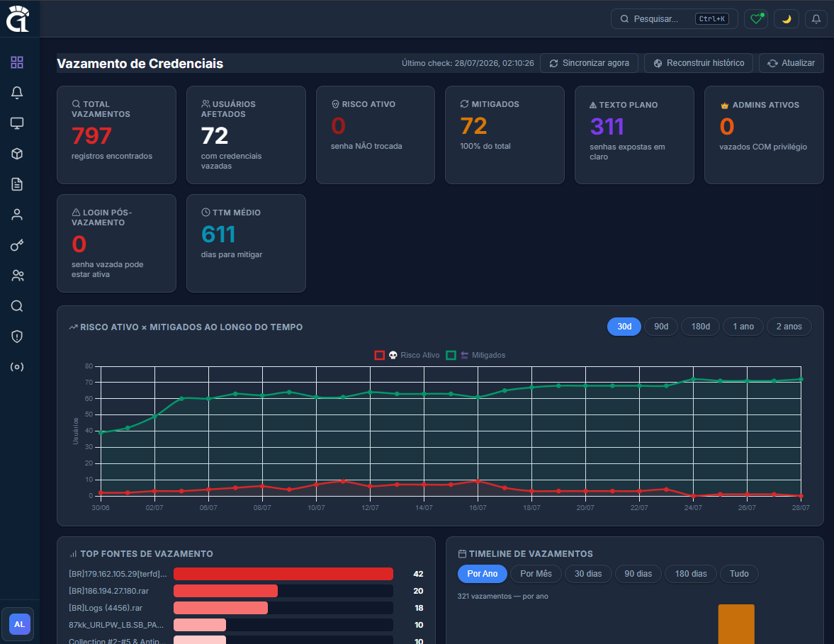Click the 87kk_URLPW_LB.SB_PA source row
The width and height of the screenshot is (834, 644).
(247, 625)
